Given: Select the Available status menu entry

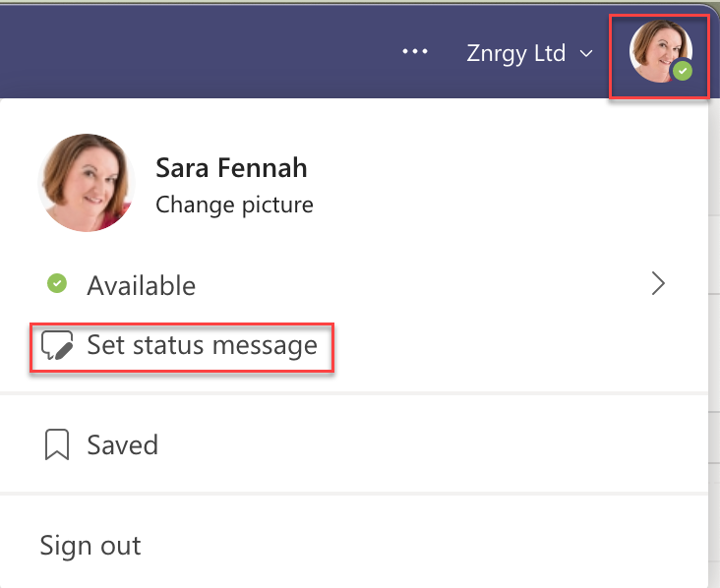Looking at the screenshot, I should pos(141,285).
